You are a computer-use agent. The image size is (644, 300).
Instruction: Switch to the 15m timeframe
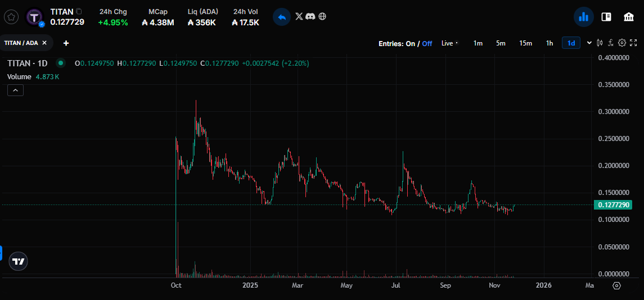pos(525,43)
